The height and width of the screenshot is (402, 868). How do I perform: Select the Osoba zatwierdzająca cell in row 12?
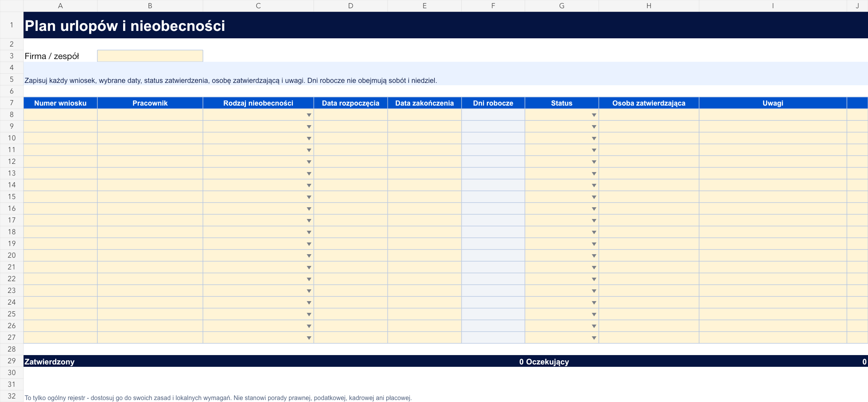[x=649, y=162]
